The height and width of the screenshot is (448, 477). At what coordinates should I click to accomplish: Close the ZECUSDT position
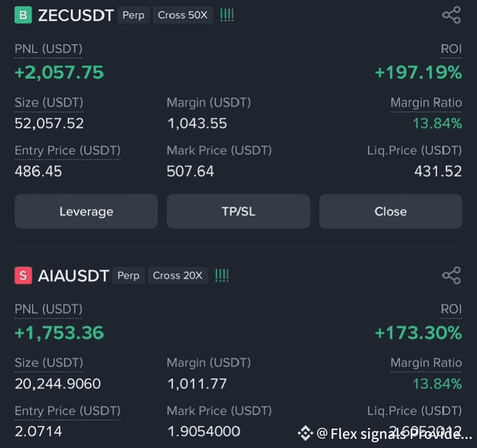pyautogui.click(x=391, y=212)
